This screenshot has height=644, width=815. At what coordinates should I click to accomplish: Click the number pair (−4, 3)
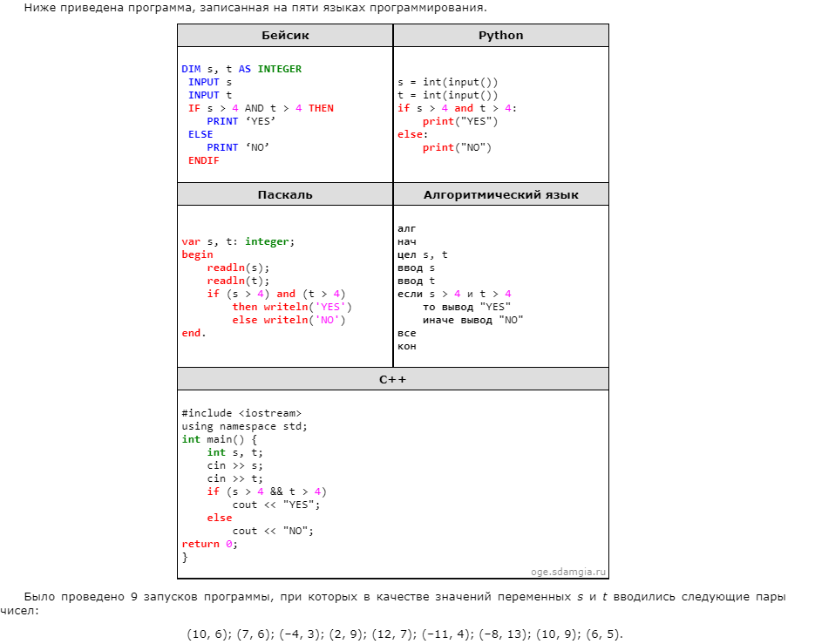click(301, 634)
